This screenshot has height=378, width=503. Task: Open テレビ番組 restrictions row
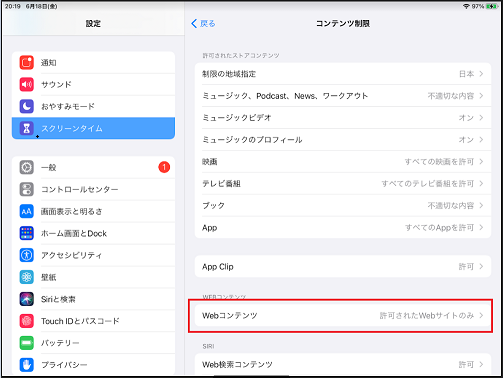point(343,184)
